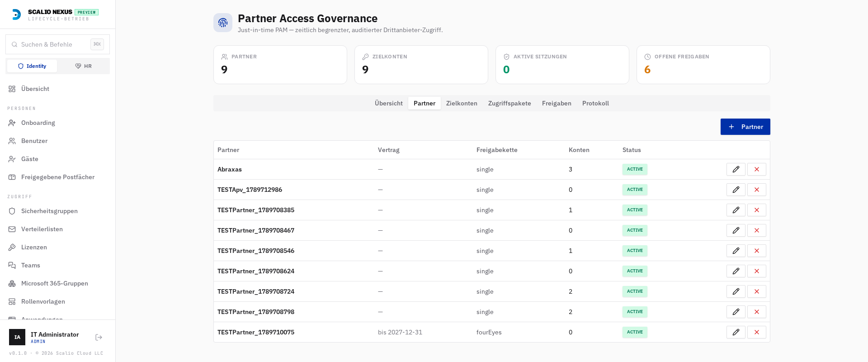Open the Übersicht tab

pos(389,103)
